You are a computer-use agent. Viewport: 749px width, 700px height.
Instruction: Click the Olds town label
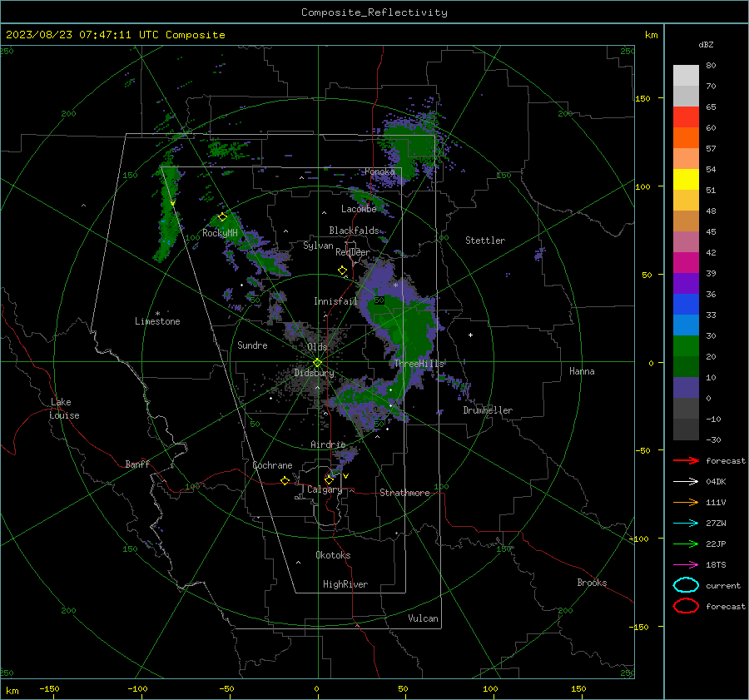tap(317, 347)
